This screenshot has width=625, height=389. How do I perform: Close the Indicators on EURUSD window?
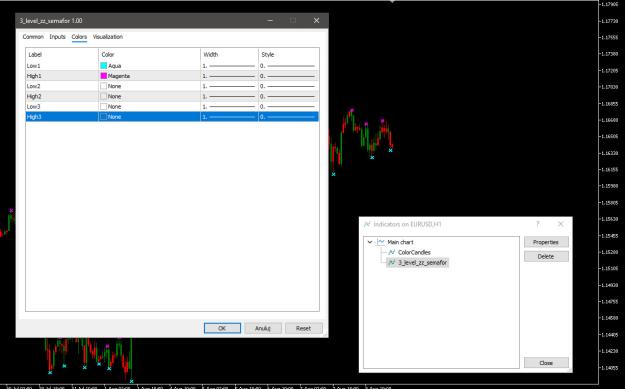pyautogui.click(x=560, y=224)
